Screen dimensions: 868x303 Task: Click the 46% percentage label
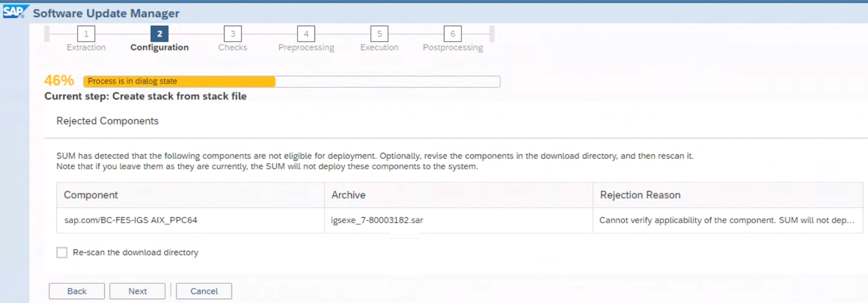pyautogui.click(x=59, y=80)
